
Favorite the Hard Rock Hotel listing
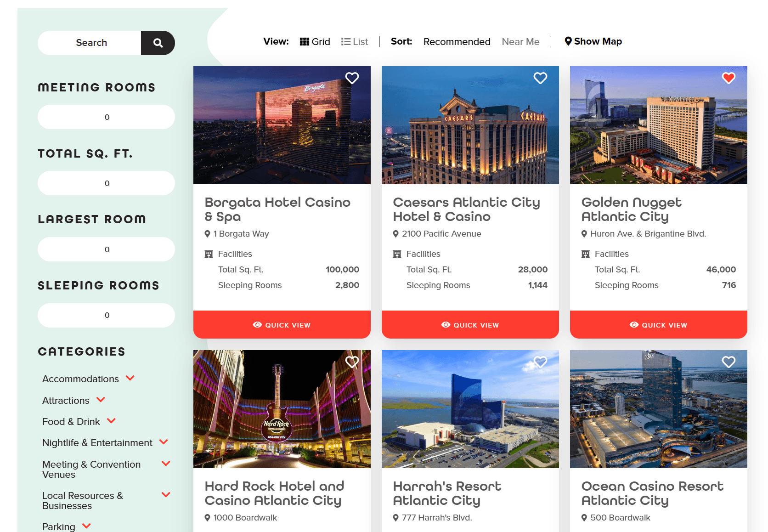[352, 362]
